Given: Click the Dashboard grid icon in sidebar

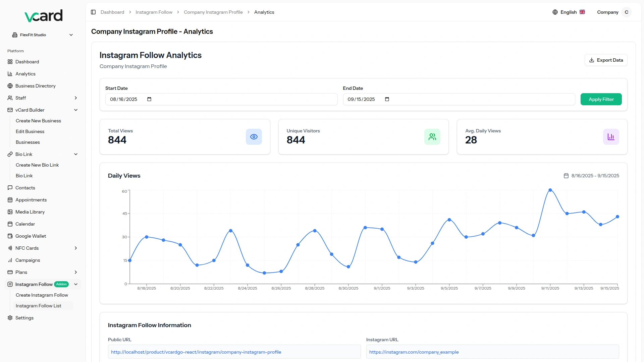Looking at the screenshot, I should (x=10, y=62).
